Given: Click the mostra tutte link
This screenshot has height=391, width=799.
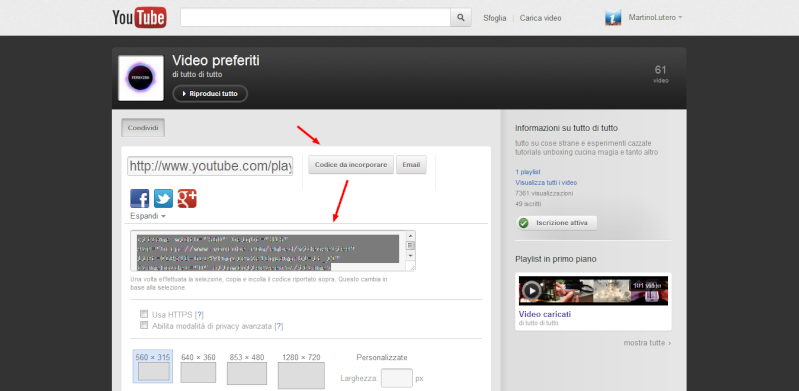Looking at the screenshot, I should coord(647,343).
